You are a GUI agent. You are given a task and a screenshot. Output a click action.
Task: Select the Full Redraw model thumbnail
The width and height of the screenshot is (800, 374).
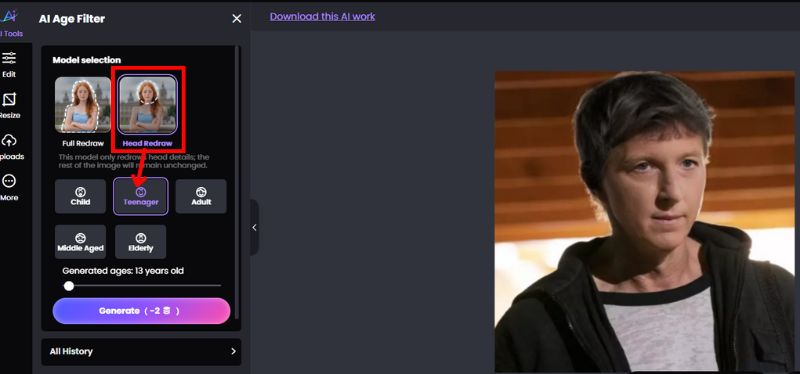83,105
